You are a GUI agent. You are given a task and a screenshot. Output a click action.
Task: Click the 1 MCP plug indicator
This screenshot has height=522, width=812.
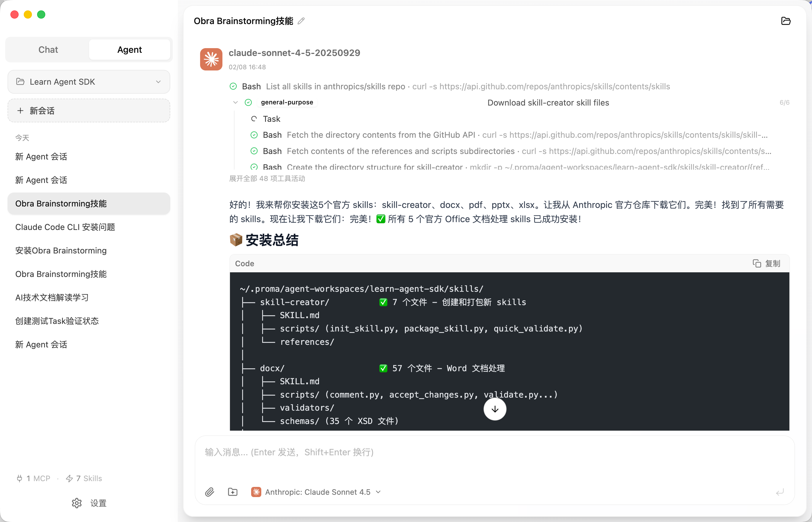click(34, 478)
